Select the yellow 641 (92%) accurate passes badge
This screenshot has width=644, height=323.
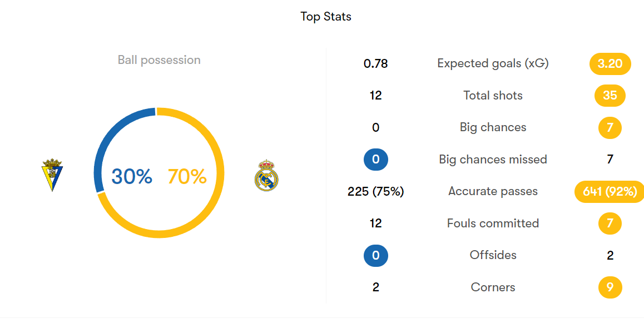610,192
